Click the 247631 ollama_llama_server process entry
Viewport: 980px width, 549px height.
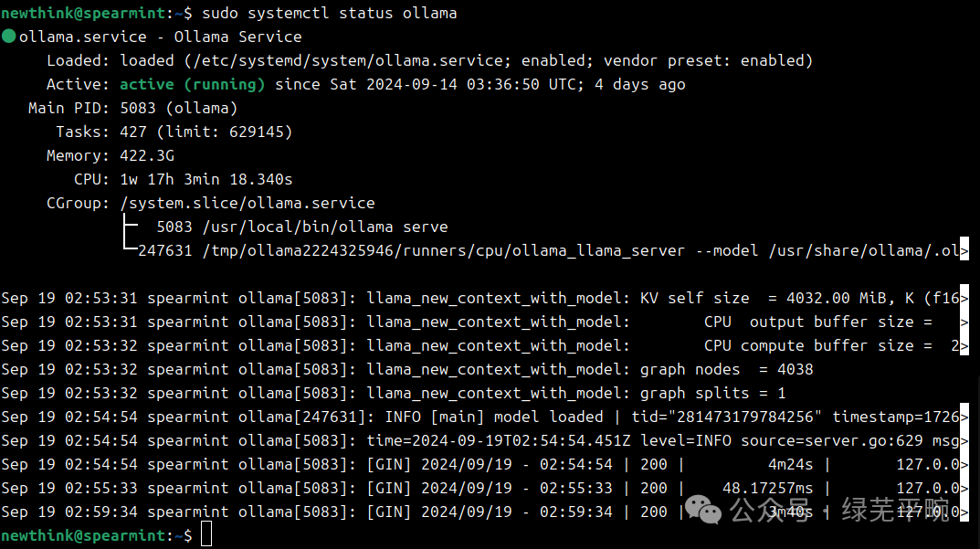click(549, 250)
